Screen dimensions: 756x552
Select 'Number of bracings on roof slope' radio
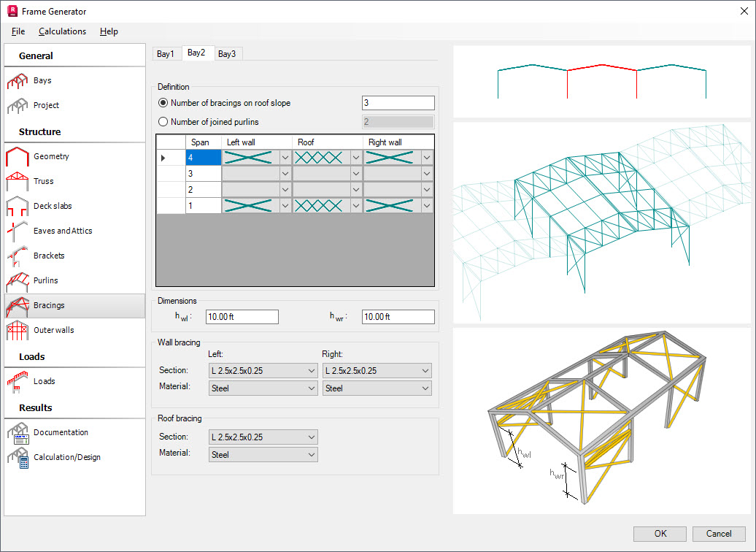[x=162, y=103]
